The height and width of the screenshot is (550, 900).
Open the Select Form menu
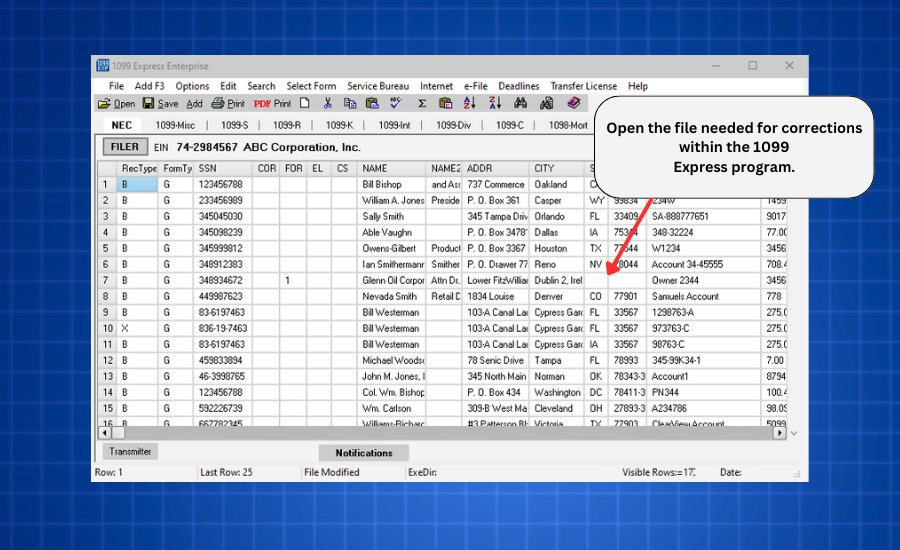click(311, 86)
